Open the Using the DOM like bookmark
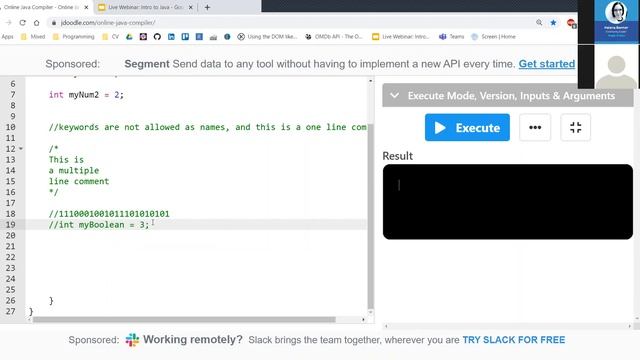The height and width of the screenshot is (360, 640). click(268, 37)
